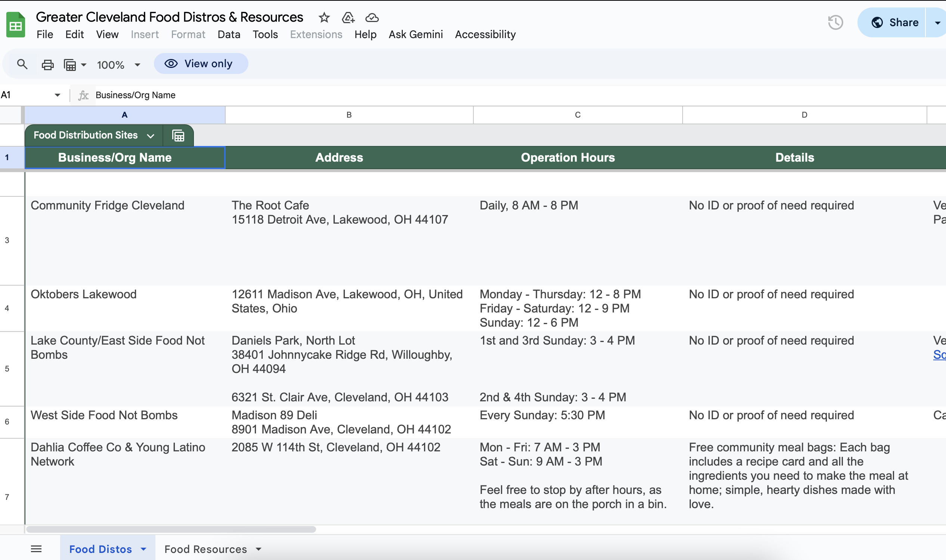Open the filter views dropdown in toolbar
The image size is (946, 560).
click(75, 65)
